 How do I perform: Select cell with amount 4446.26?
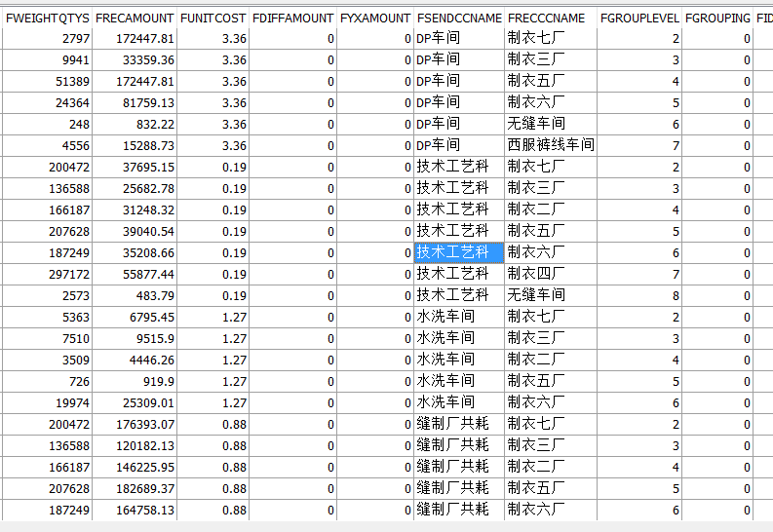point(135,361)
